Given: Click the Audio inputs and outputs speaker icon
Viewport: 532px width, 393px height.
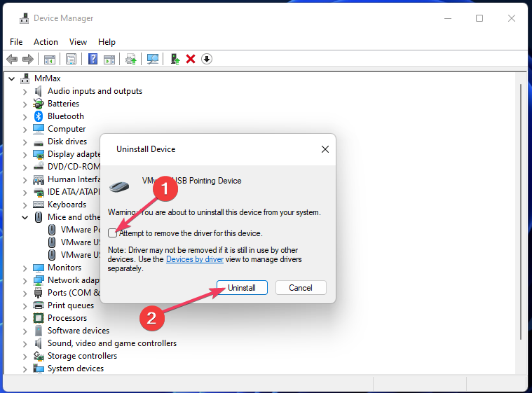Looking at the screenshot, I should [x=39, y=91].
